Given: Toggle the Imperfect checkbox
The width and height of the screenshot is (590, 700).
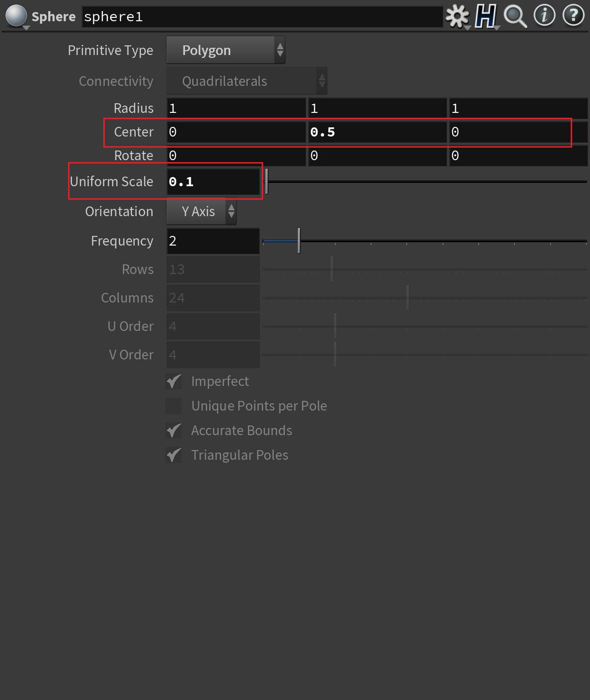Looking at the screenshot, I should click(x=174, y=382).
